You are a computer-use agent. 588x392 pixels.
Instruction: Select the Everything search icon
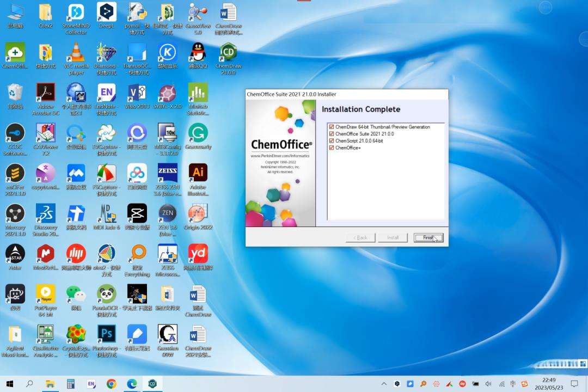tap(137, 260)
